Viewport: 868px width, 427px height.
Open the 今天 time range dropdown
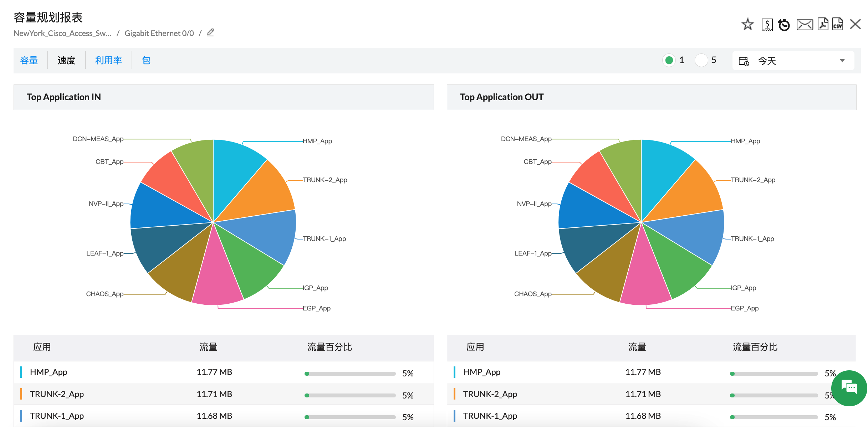767,61
